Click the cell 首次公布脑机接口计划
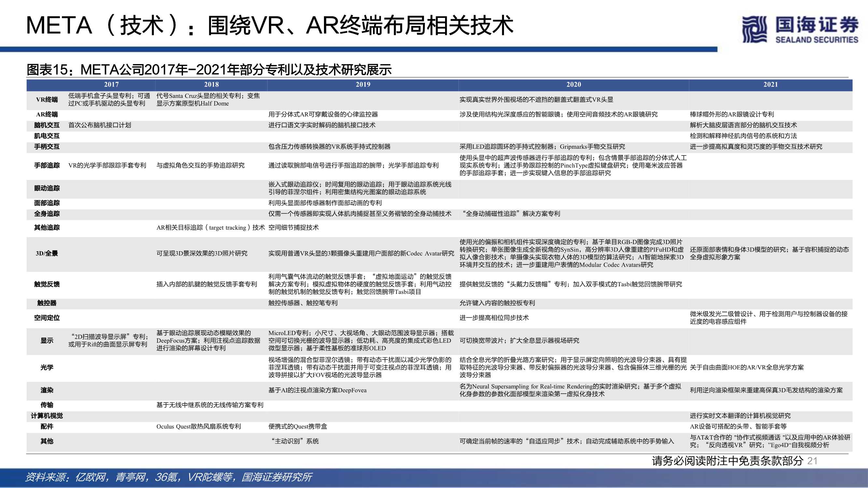This screenshot has width=868, height=488. tap(100, 125)
